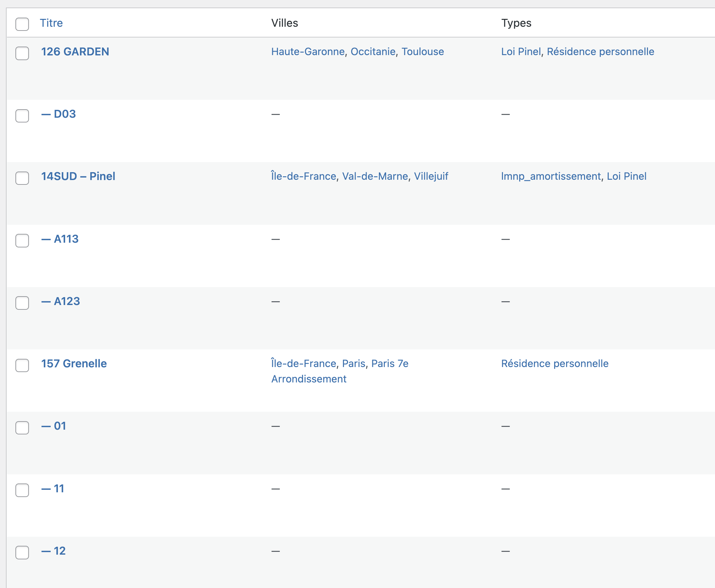Filter by Paris 7e Arrondissement
The width and height of the screenshot is (715, 588).
(340, 371)
